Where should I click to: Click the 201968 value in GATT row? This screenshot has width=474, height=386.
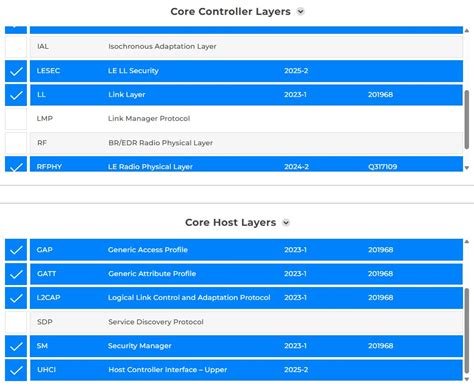point(380,274)
